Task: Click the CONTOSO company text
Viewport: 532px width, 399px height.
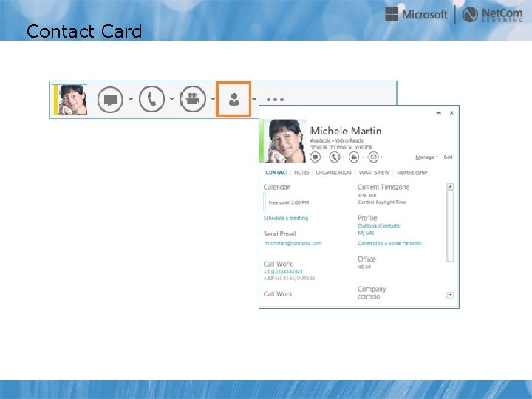Action: pyautogui.click(x=369, y=297)
